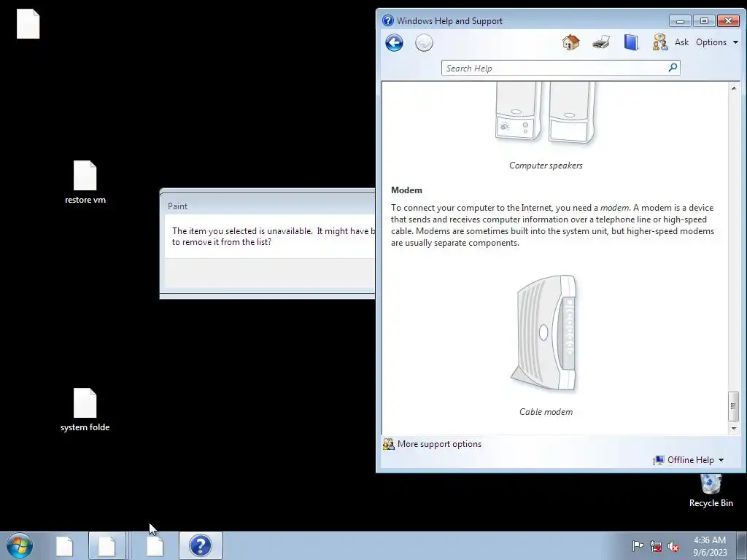This screenshot has height=560, width=747.
Task: Click the Help scrollbar up arrow
Action: pyautogui.click(x=734, y=88)
